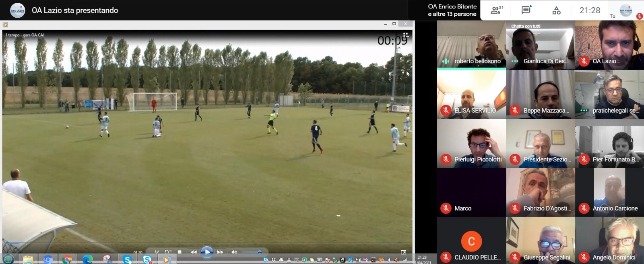
Task: Click the next fast-forward button in media player
Action: tap(220, 252)
